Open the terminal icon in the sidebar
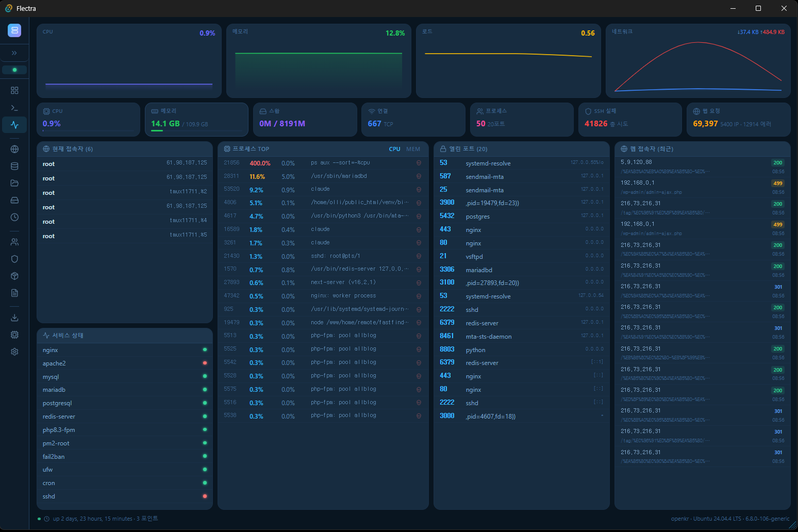This screenshot has height=532, width=798. click(14, 108)
